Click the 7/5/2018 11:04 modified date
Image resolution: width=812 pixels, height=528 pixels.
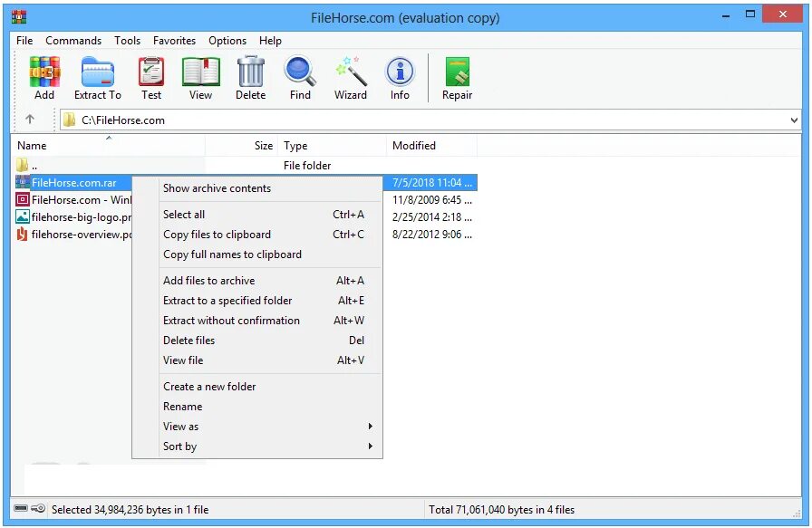(432, 183)
